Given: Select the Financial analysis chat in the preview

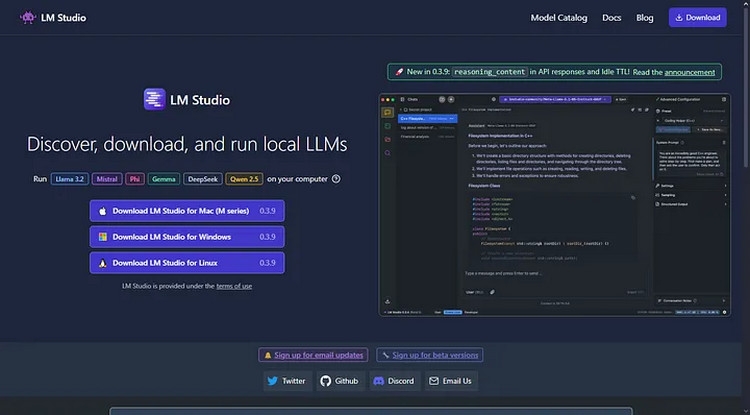Looking at the screenshot, I should click(427, 137).
